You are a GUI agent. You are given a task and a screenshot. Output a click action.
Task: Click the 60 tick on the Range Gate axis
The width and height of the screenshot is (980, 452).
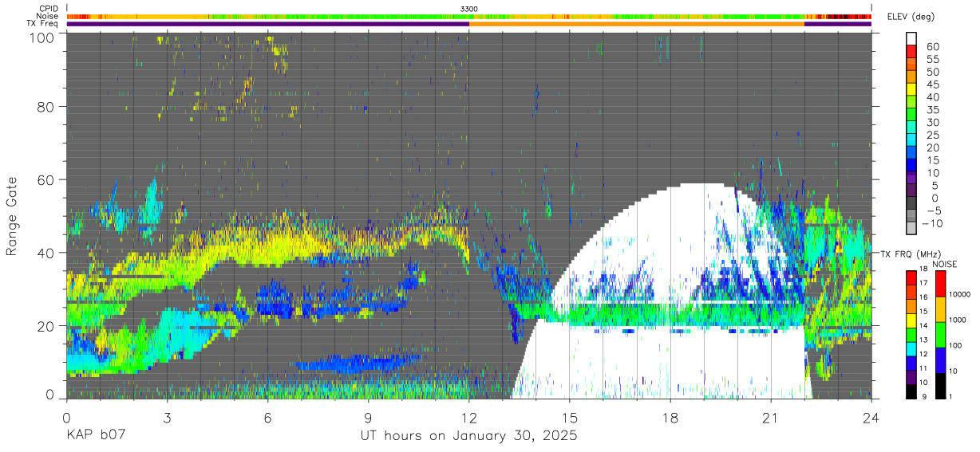pyautogui.click(x=45, y=180)
